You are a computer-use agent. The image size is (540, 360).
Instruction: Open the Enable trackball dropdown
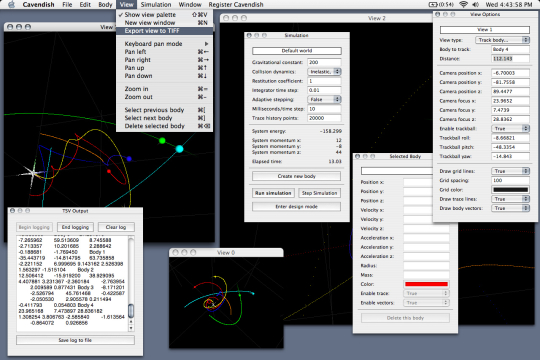(510, 128)
